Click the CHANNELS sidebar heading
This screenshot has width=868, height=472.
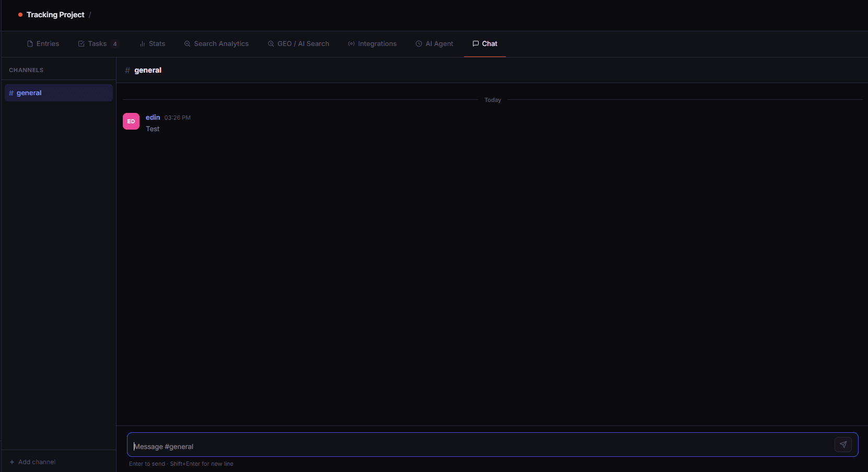(26, 70)
